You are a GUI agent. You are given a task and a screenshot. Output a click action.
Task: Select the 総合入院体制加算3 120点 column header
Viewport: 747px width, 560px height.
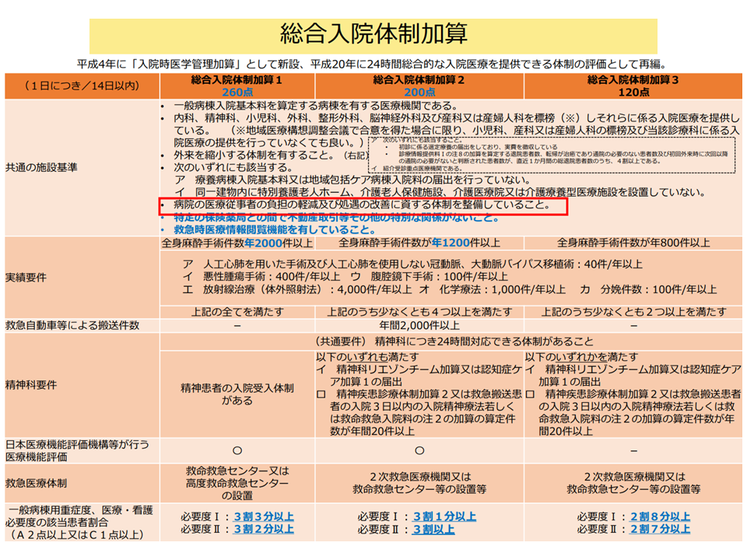click(633, 86)
